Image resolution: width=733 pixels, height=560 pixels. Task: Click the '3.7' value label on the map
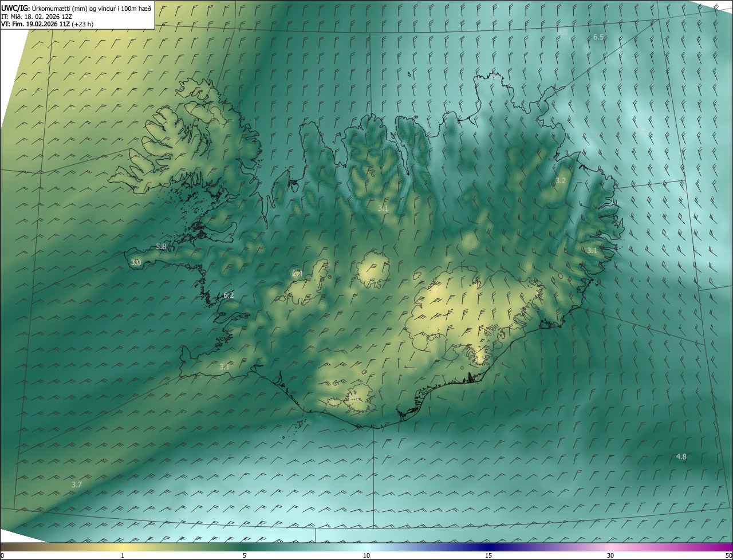point(77,484)
